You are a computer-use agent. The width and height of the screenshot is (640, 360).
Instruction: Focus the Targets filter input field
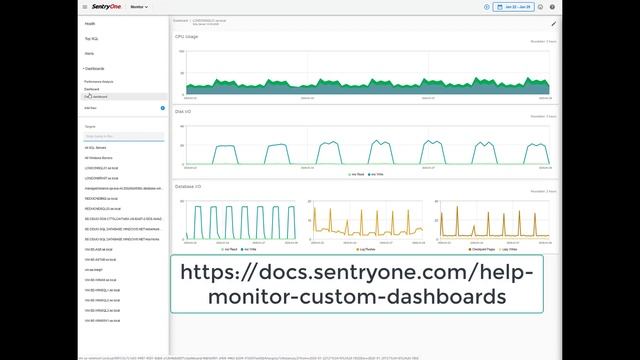124,136
